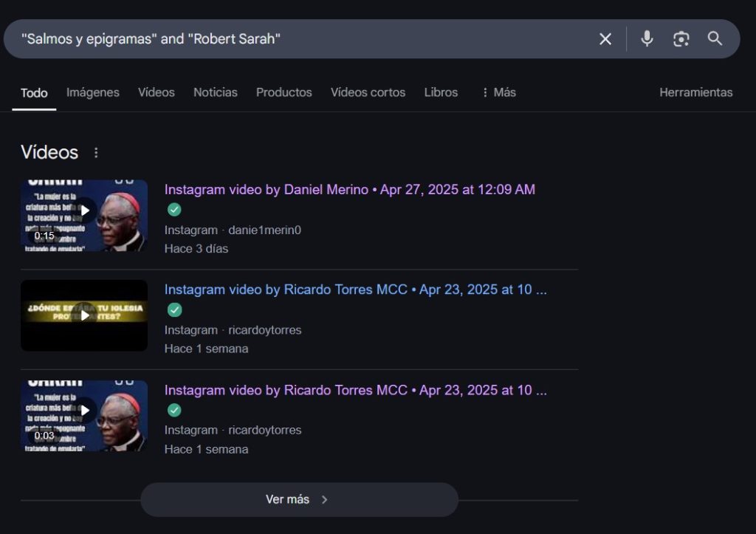Open Instagram video by Daniel Merino link
This screenshot has height=534, width=756.
[x=349, y=190]
